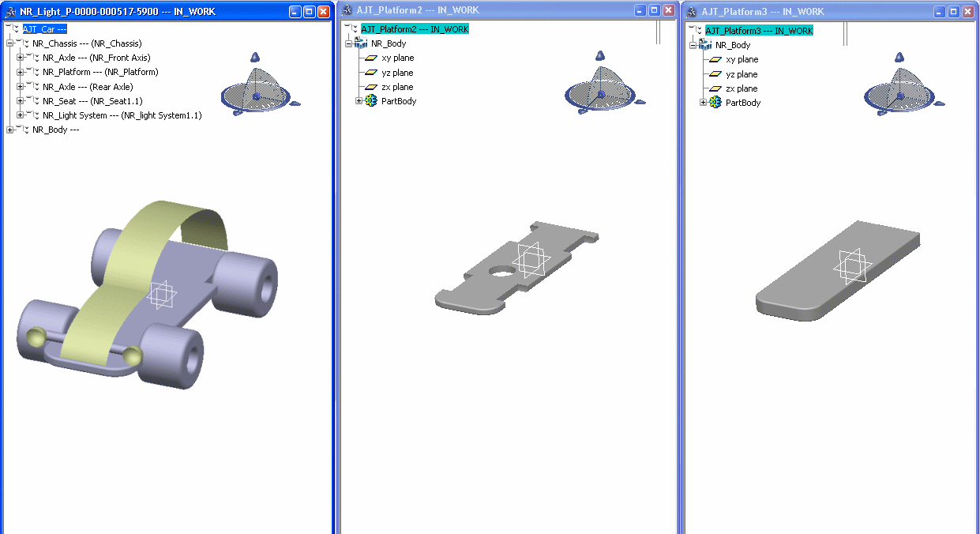Expand the NR_Platform node in car tree
The height and width of the screenshot is (534, 980).
(21, 72)
